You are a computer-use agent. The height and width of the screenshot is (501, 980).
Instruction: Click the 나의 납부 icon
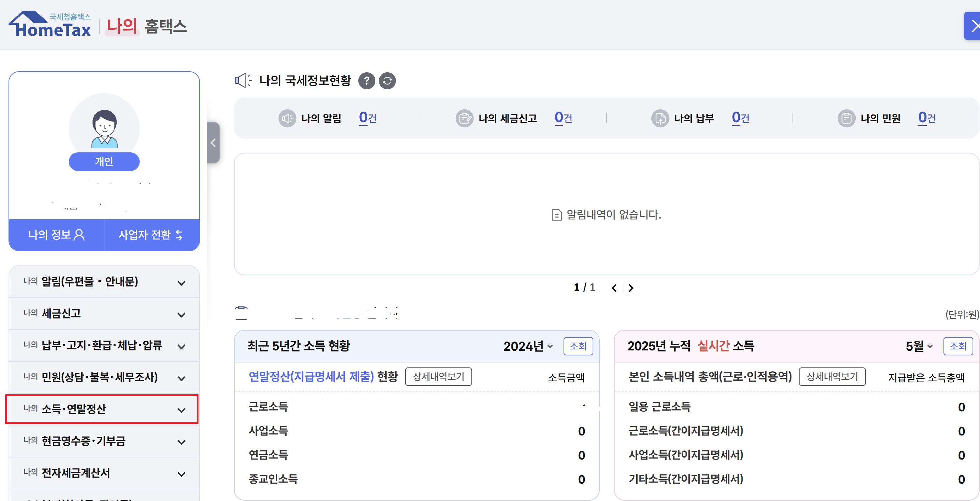tap(660, 118)
